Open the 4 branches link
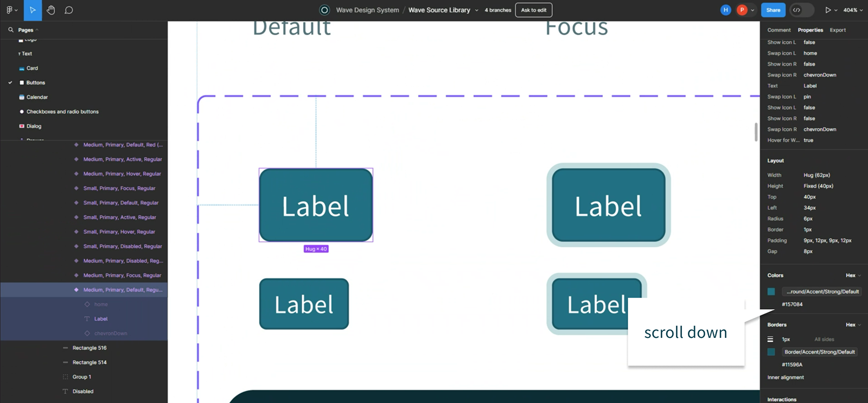Viewport: 868px width, 403px height. 498,10
